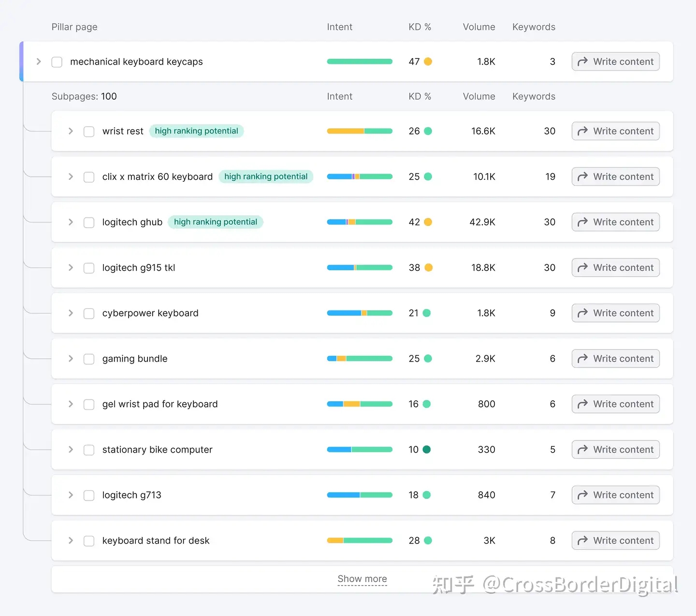Click green KD dot next to 26
The image size is (696, 616).
(428, 131)
